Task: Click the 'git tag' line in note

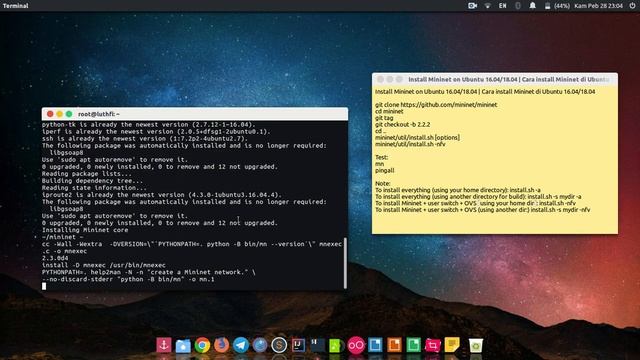Action: click(384, 118)
